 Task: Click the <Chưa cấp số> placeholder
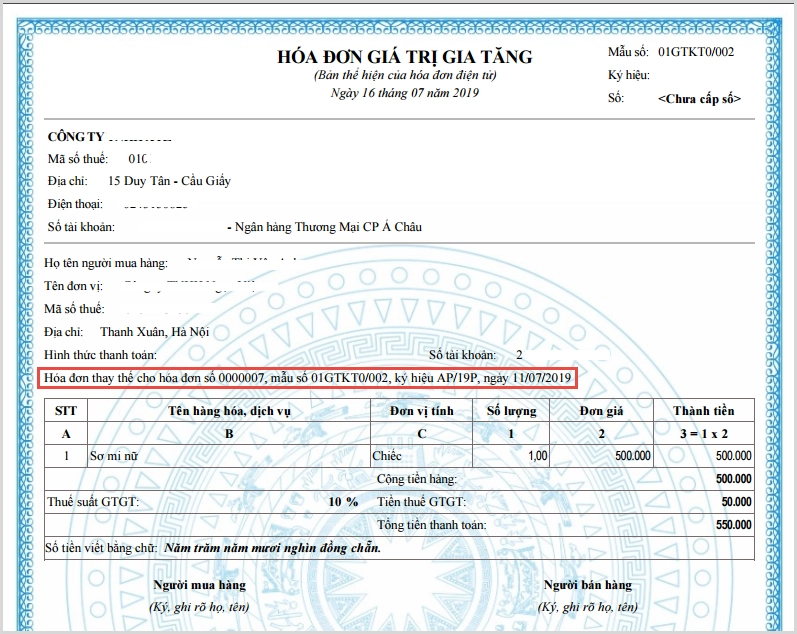(699, 99)
